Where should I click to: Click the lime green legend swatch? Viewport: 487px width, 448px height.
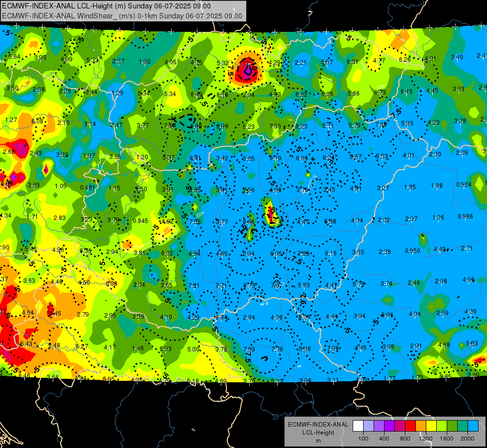[x=442, y=426]
